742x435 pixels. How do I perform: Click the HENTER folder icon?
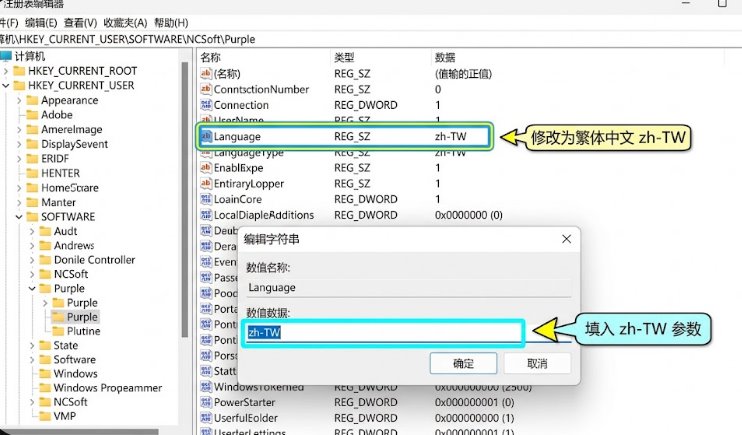pos(32,173)
